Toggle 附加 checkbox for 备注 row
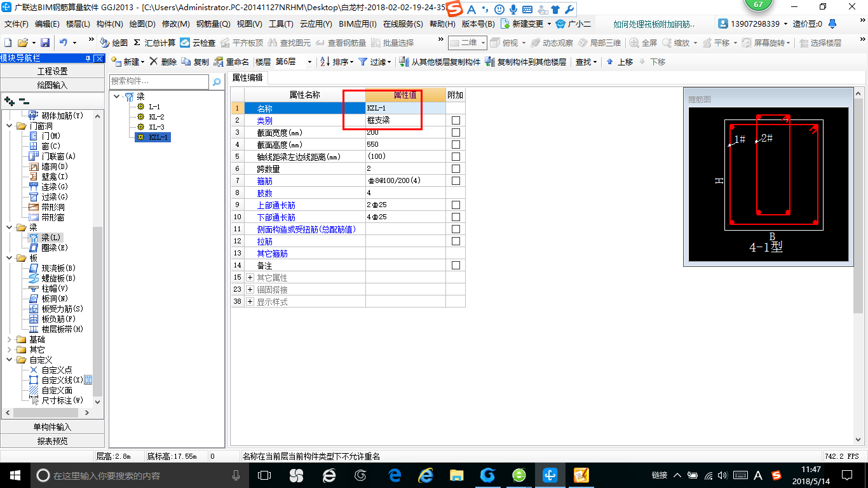868x488 pixels. point(456,266)
